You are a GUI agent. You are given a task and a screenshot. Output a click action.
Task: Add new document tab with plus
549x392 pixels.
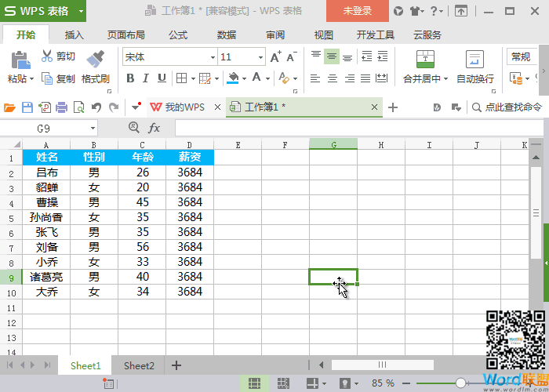393,107
